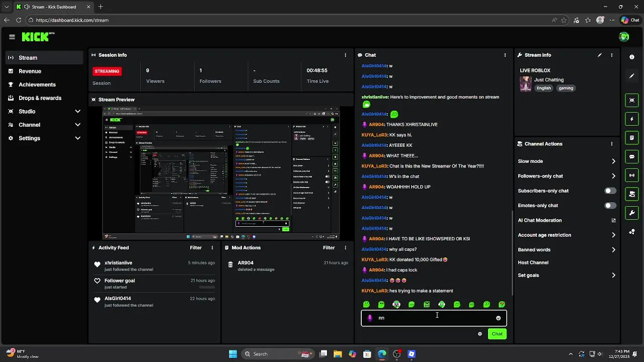Open Session Info three-dot options menu
The image size is (644, 362).
tap(346, 55)
